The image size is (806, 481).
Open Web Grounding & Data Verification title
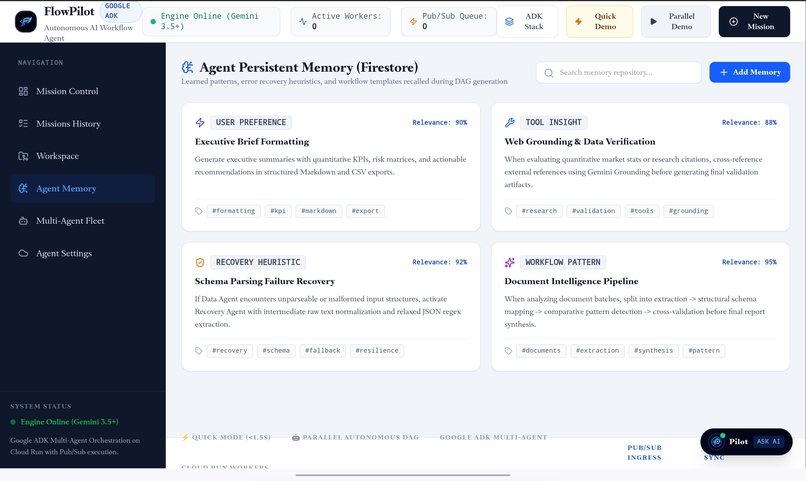[x=580, y=142]
